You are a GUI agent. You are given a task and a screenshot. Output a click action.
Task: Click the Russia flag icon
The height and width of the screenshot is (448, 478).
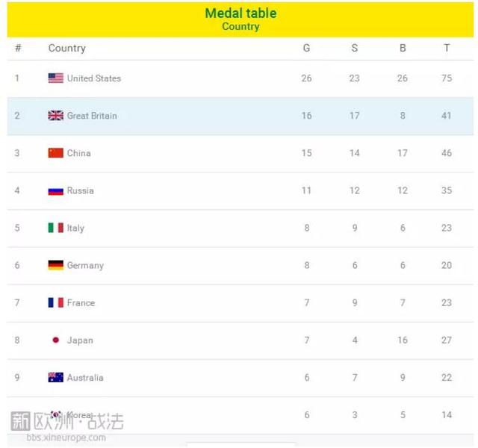pos(56,191)
